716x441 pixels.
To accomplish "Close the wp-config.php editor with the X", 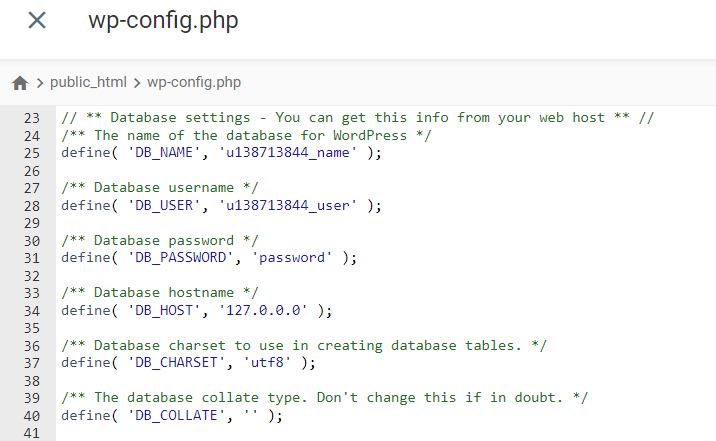I will pyautogui.click(x=37, y=20).
